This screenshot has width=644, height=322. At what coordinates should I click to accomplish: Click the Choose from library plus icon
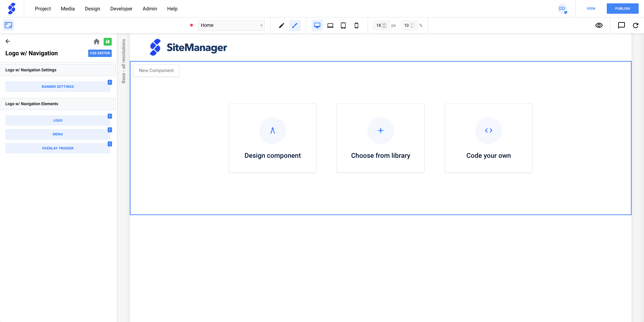click(381, 131)
